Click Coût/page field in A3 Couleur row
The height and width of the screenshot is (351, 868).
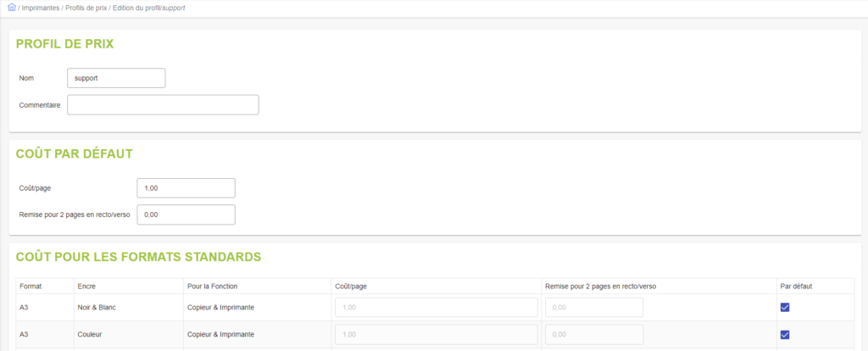coord(437,335)
